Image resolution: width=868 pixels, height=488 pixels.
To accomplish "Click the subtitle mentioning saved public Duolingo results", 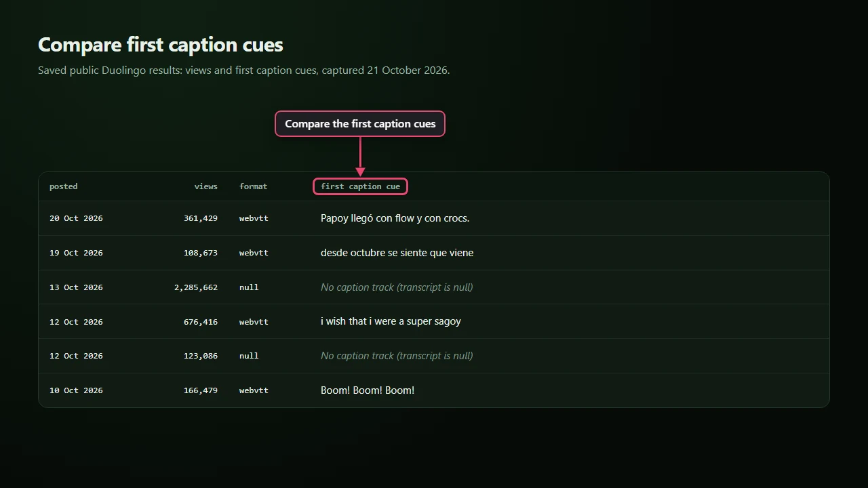I will point(244,70).
